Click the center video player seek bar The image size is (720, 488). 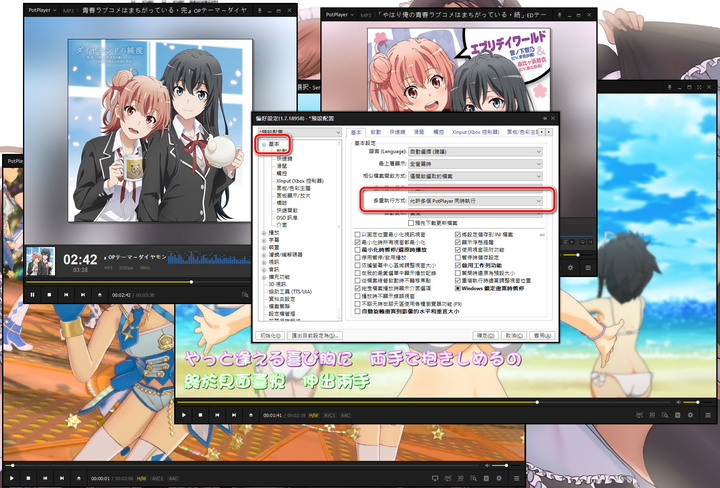425,403
